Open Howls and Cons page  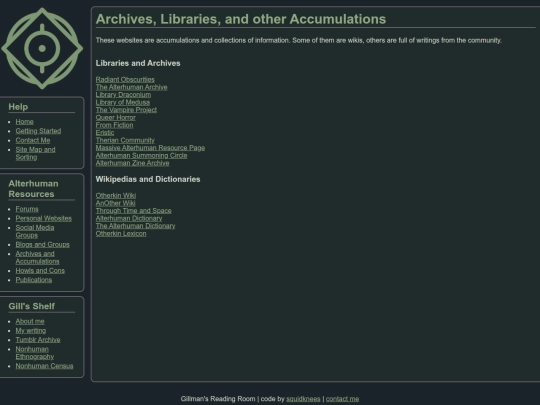[x=40, y=271]
